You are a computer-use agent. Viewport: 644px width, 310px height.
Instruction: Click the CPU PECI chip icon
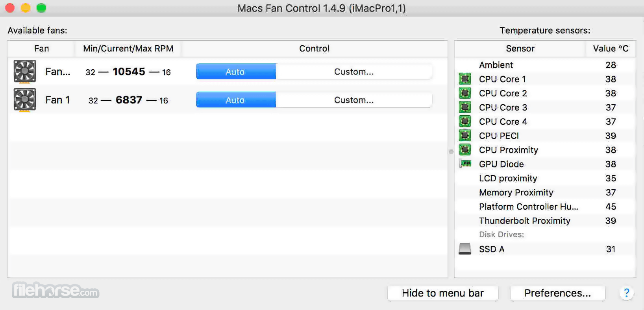click(x=465, y=136)
